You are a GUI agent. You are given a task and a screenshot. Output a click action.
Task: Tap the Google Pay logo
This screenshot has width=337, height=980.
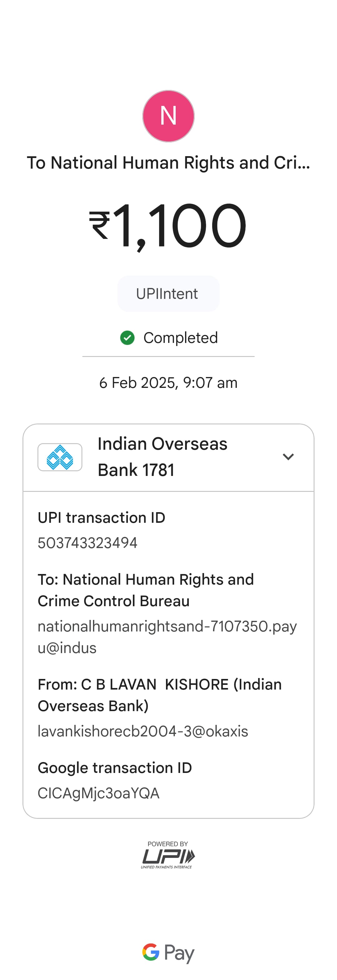coord(168,952)
